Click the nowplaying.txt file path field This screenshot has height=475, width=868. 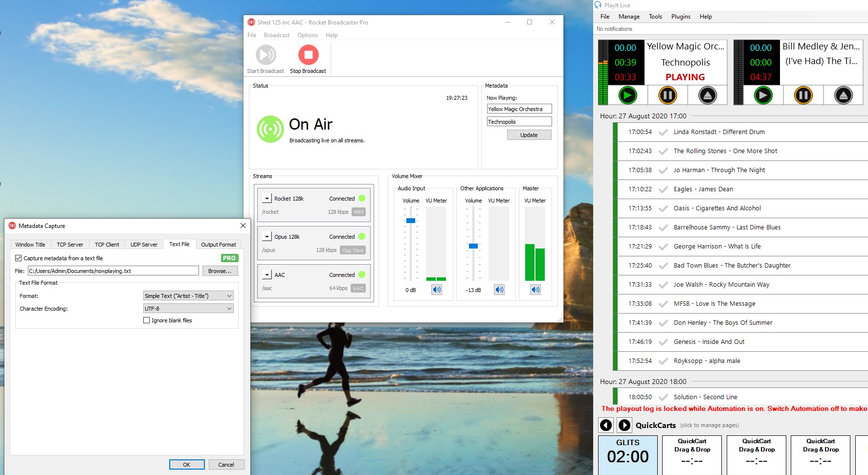pyautogui.click(x=113, y=271)
